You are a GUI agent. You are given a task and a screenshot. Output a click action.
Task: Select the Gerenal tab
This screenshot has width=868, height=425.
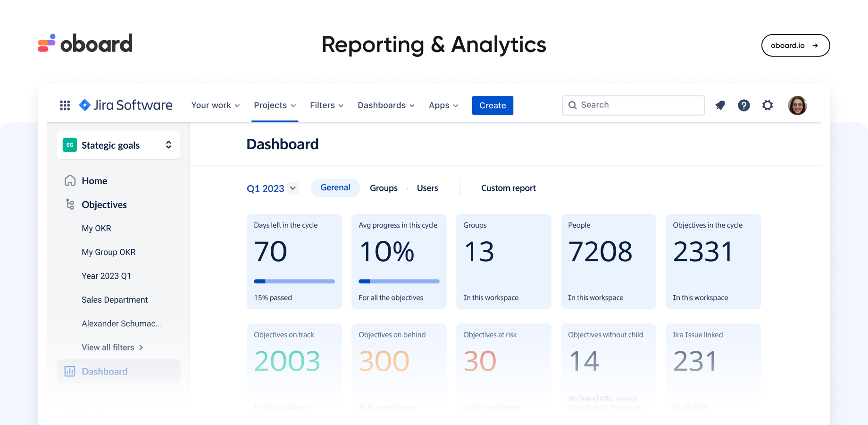pos(335,188)
